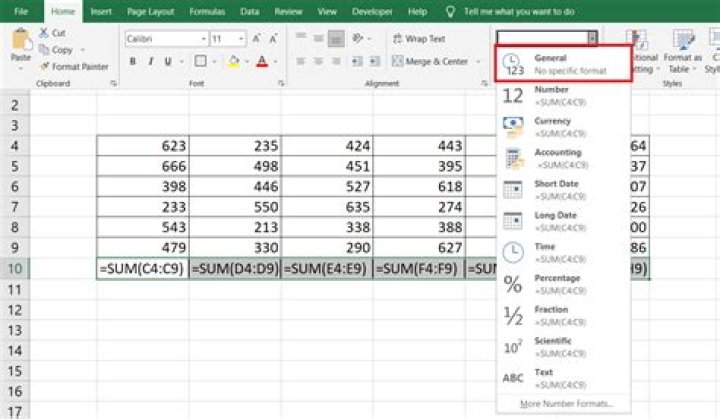720x419 pixels.
Task: Expand Merge & Center options arrow
Action: (x=478, y=61)
